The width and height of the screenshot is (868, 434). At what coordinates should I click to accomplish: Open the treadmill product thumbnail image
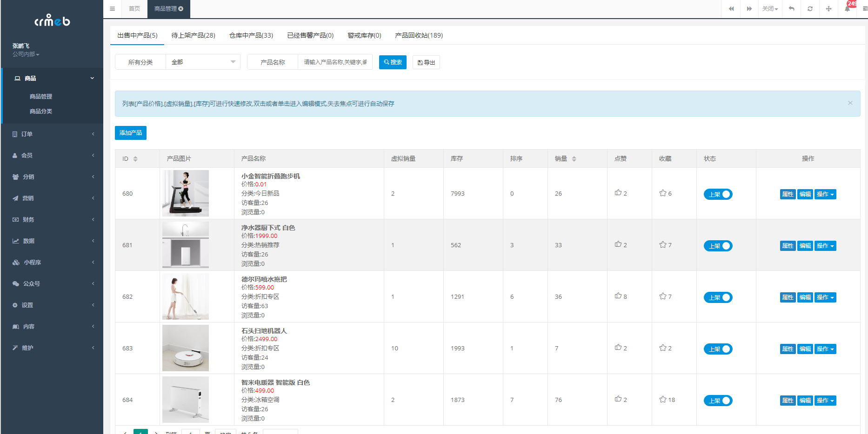pos(186,193)
